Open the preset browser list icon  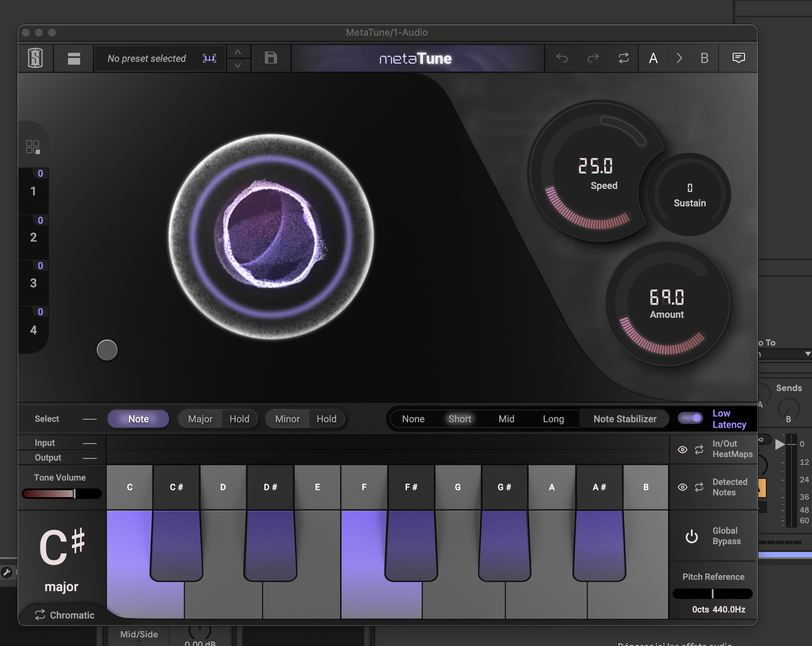coord(74,58)
